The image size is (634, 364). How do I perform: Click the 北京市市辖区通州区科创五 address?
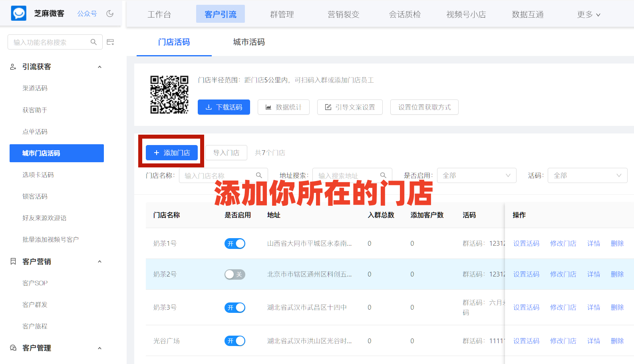[x=310, y=274]
